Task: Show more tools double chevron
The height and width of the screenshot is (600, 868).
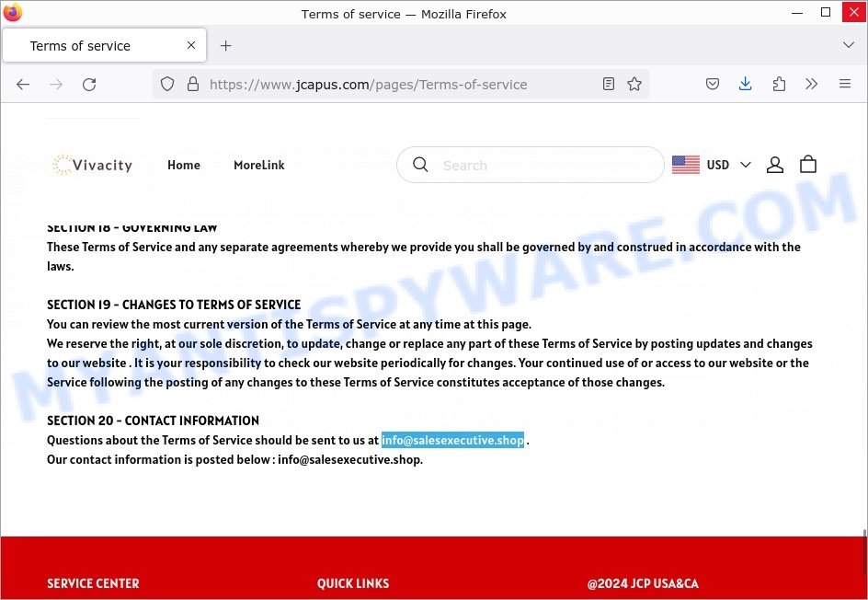Action: click(812, 85)
